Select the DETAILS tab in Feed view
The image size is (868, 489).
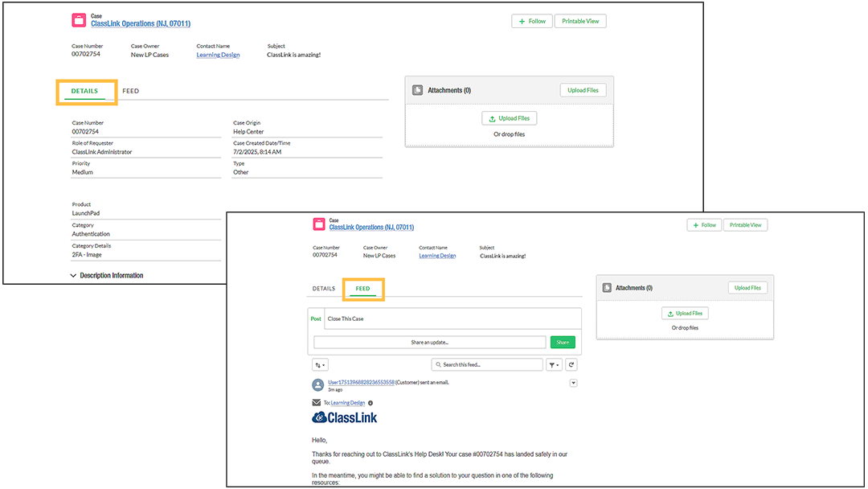pyautogui.click(x=324, y=289)
